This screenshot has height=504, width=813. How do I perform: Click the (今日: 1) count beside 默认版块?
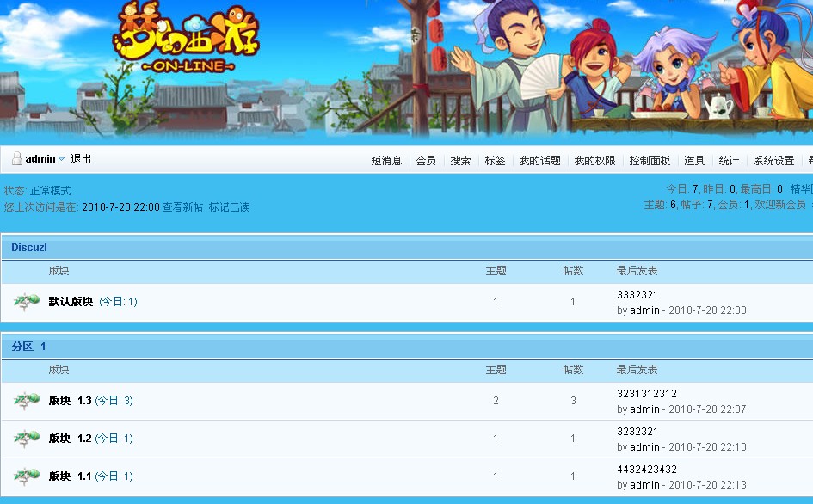118,301
